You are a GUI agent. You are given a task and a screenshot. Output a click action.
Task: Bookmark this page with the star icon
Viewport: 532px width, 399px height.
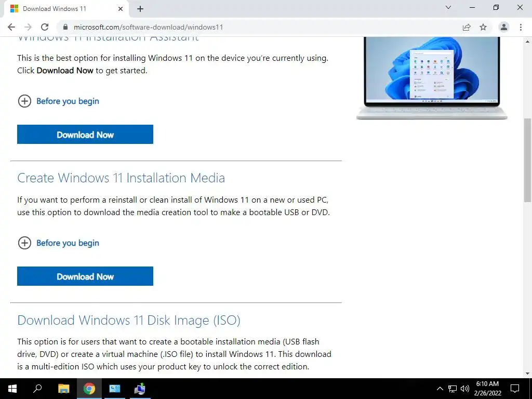coord(483,27)
